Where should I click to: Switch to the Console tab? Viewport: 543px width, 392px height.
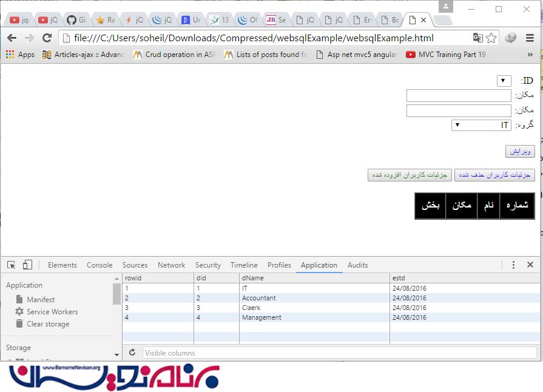point(99,265)
